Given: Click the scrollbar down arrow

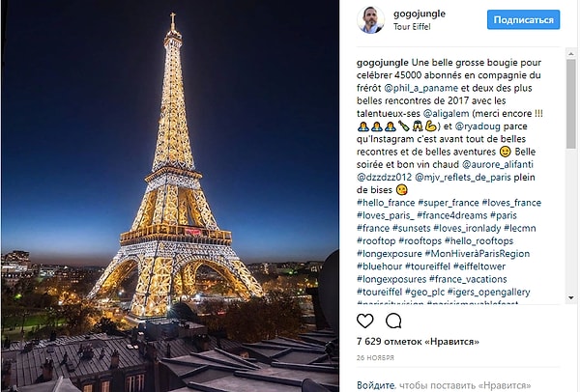Looking at the screenshot, I should coord(571,297).
